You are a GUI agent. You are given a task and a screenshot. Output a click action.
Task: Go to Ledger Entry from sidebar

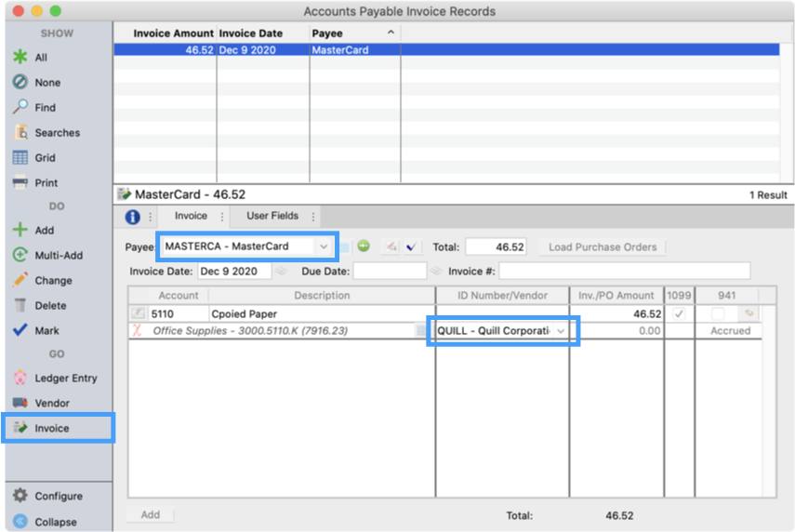coord(20,379)
